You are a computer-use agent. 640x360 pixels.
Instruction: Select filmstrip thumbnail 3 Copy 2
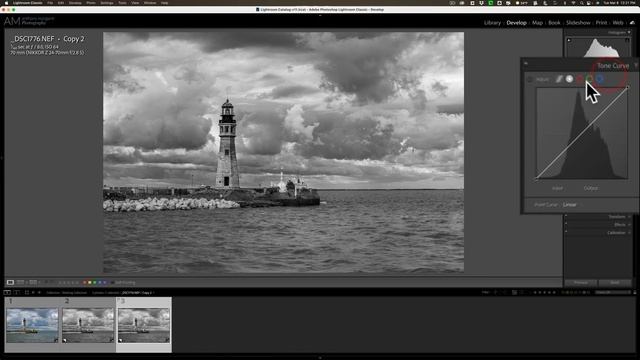click(144, 325)
